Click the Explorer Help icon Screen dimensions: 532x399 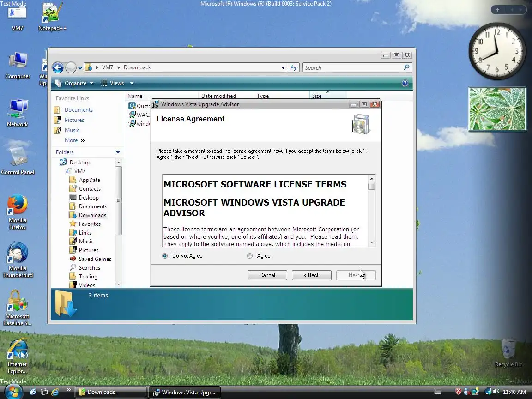click(405, 83)
